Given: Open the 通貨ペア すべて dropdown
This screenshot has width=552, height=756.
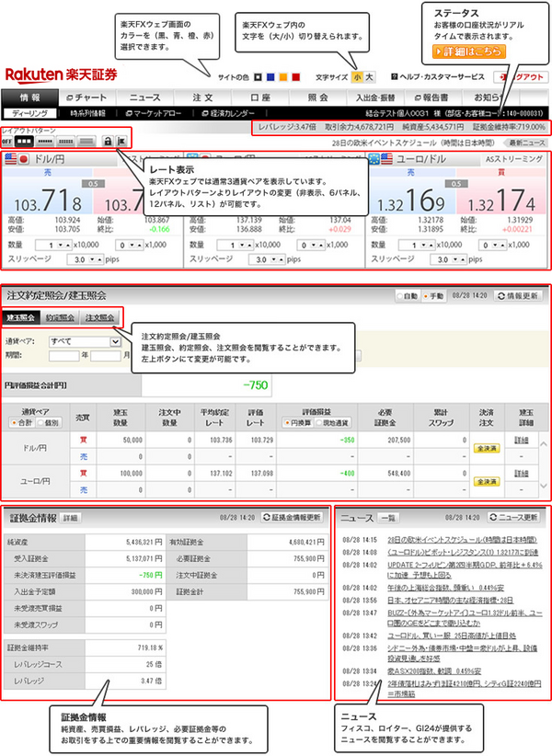Looking at the screenshot, I should 85,341.
